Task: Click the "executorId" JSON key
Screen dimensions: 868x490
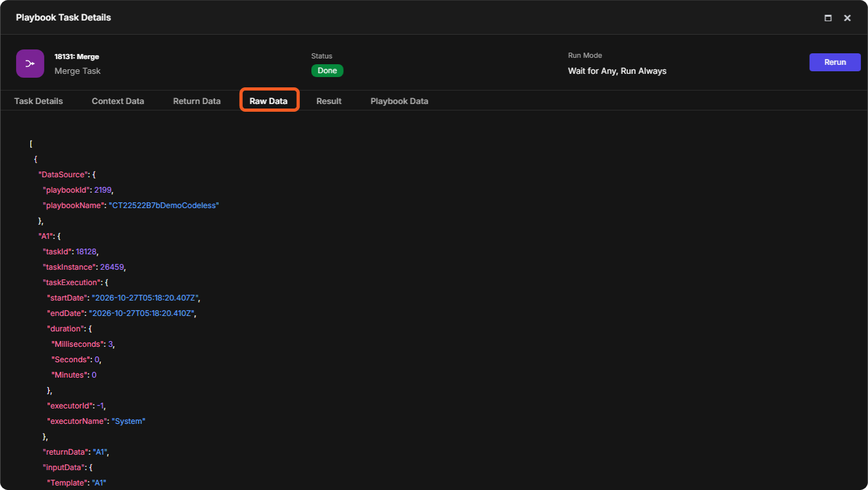Action: [x=70, y=406]
